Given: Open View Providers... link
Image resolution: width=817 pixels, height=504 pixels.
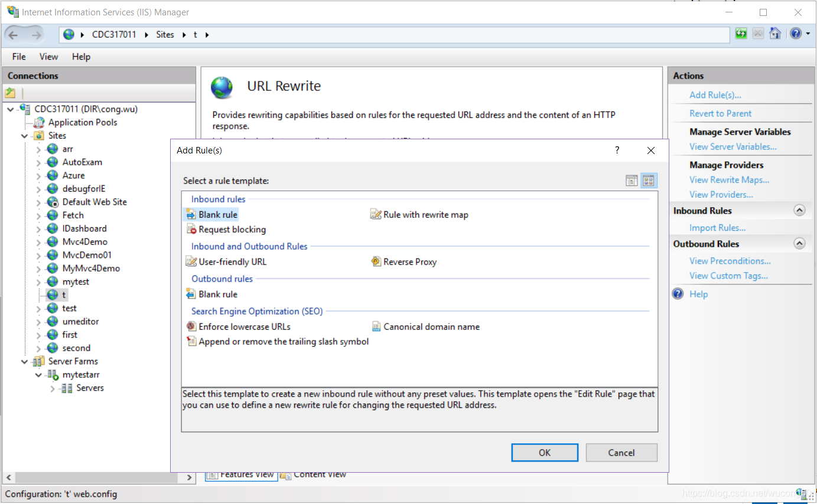Looking at the screenshot, I should 721,194.
